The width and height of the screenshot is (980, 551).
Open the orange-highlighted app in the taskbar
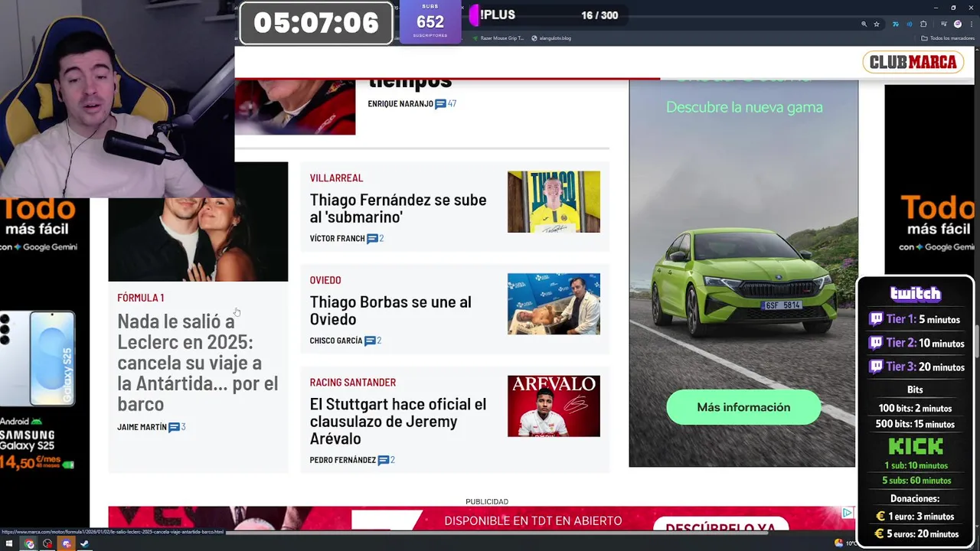tap(67, 543)
